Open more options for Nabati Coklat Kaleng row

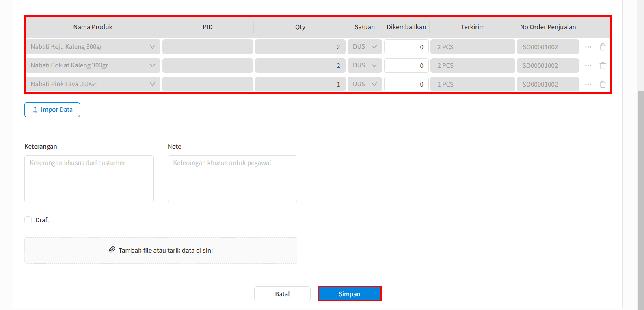pos(588,66)
